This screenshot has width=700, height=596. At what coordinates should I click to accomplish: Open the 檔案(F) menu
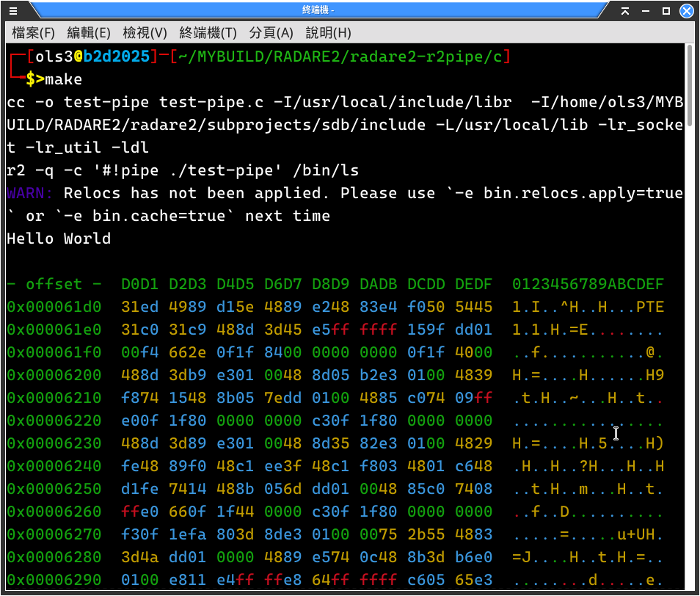point(34,33)
